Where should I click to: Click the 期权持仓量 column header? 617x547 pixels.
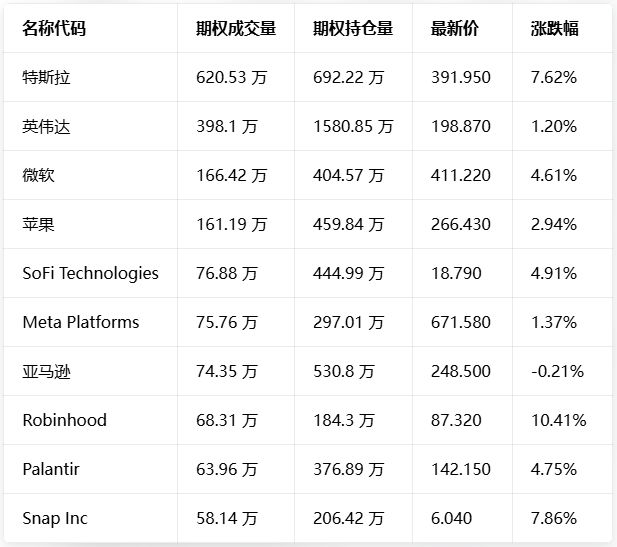(353, 29)
